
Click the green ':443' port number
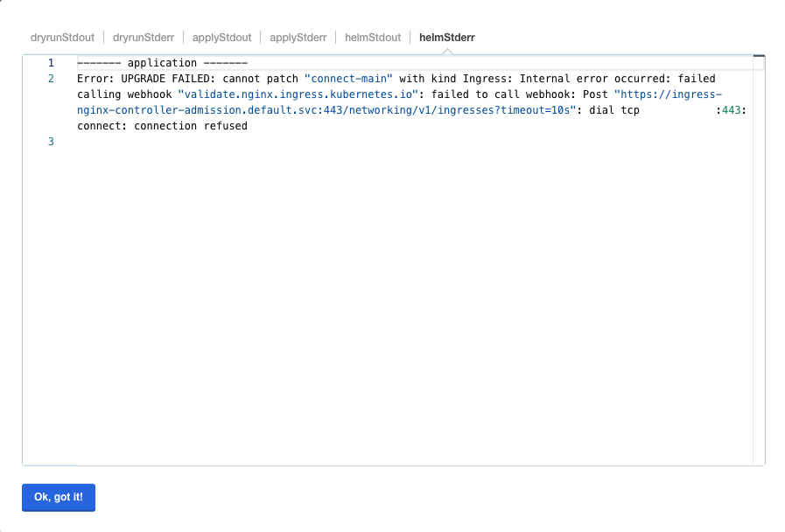coord(732,110)
